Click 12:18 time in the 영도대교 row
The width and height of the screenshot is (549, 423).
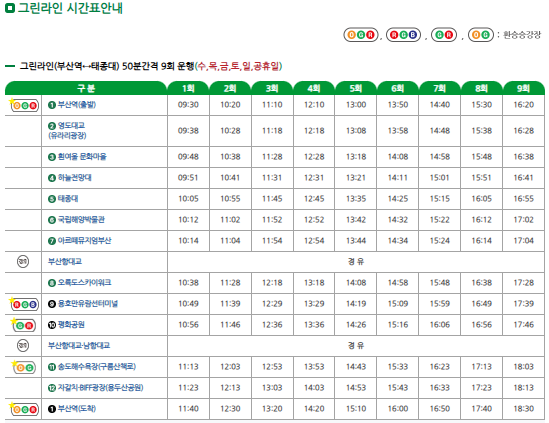tap(314, 131)
